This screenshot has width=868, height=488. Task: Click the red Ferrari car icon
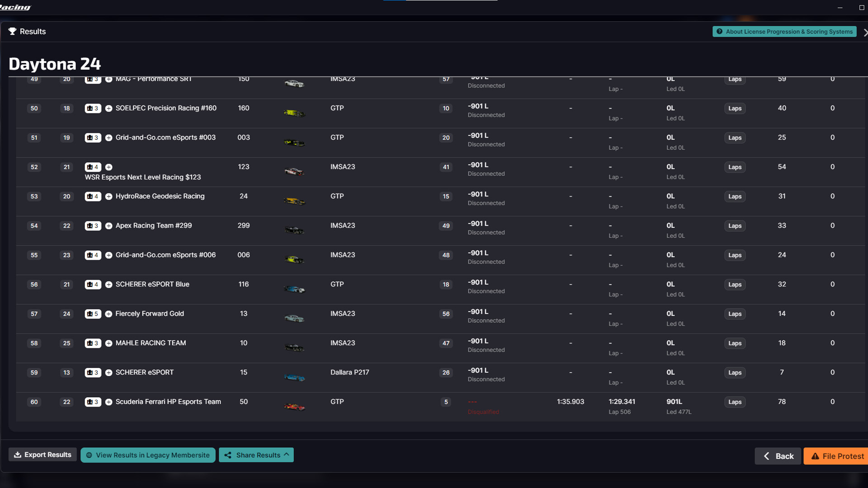294,407
